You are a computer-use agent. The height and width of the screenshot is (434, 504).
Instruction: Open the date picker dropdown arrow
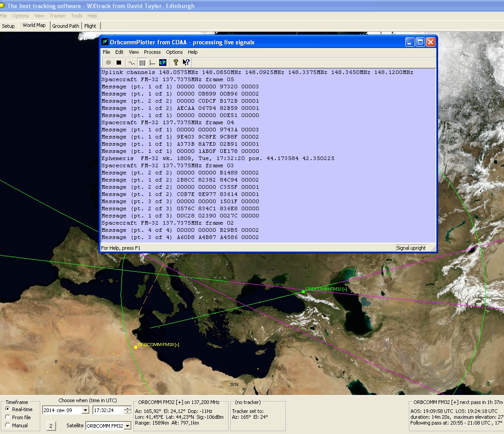pyautogui.click(x=85, y=410)
